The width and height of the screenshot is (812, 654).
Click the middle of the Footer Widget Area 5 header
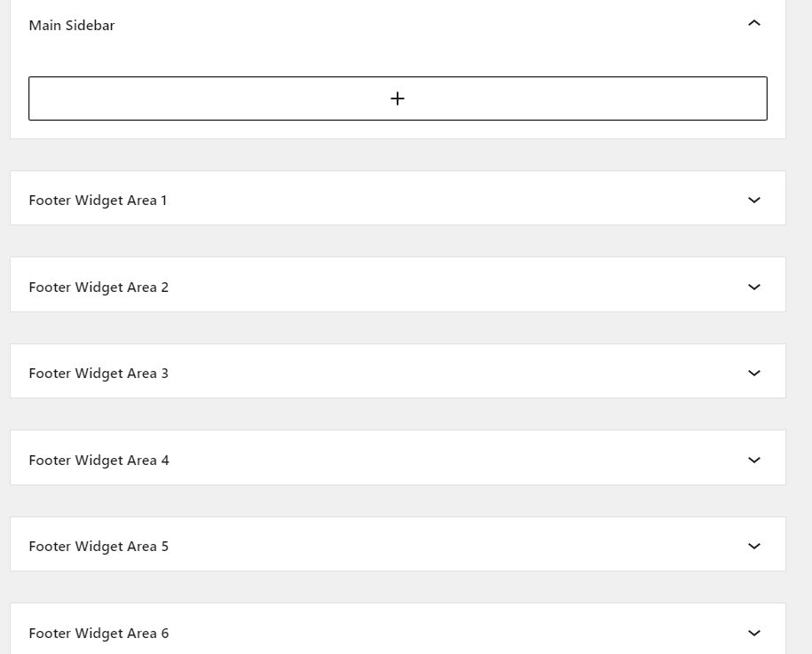[x=398, y=545]
